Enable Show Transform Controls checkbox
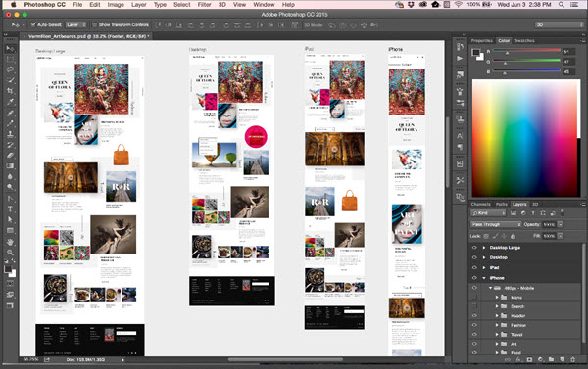This screenshot has width=588, height=369. point(94,24)
